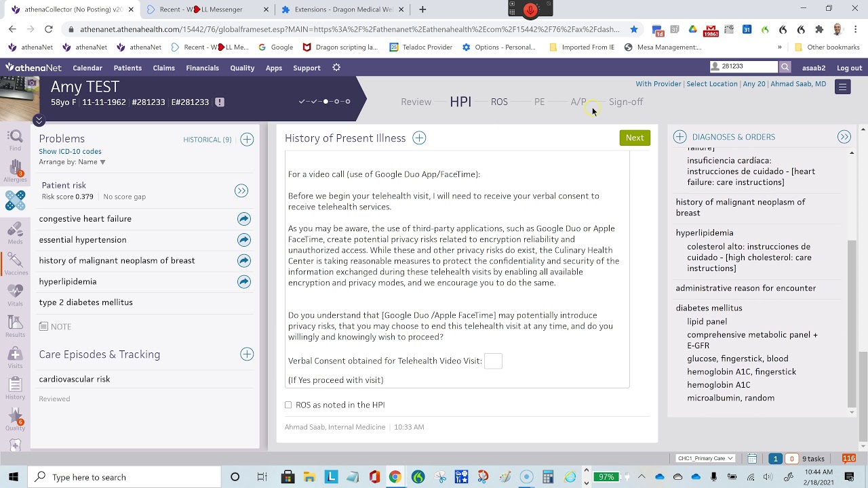
Task: Open the Claims menu
Action: point(163,68)
